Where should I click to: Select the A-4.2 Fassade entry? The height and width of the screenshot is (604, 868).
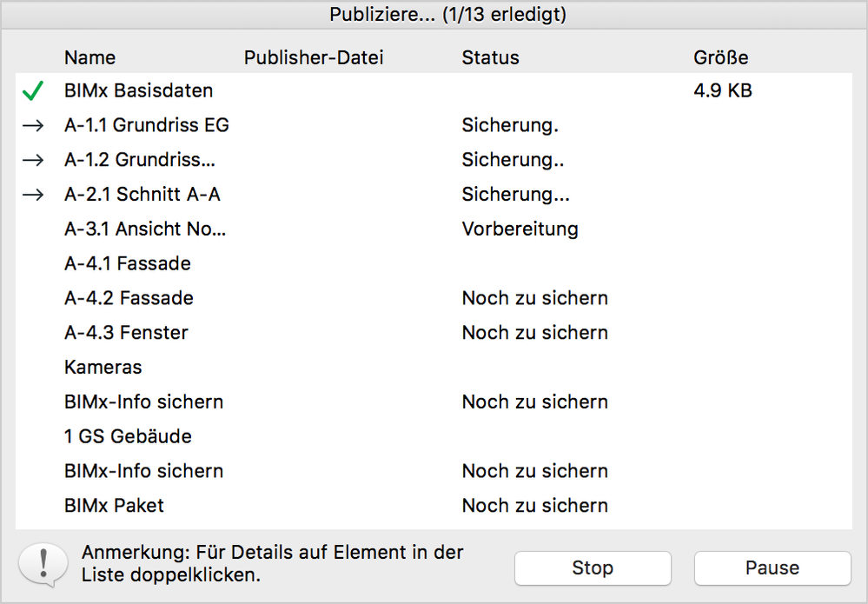128,297
